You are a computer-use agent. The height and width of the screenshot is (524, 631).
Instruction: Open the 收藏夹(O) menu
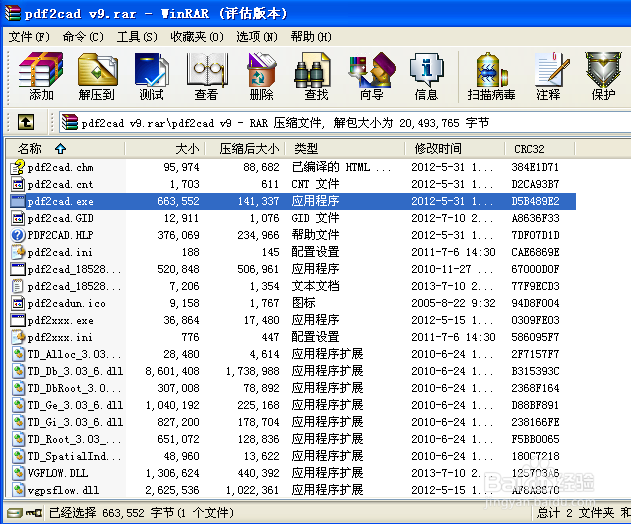coord(197,37)
